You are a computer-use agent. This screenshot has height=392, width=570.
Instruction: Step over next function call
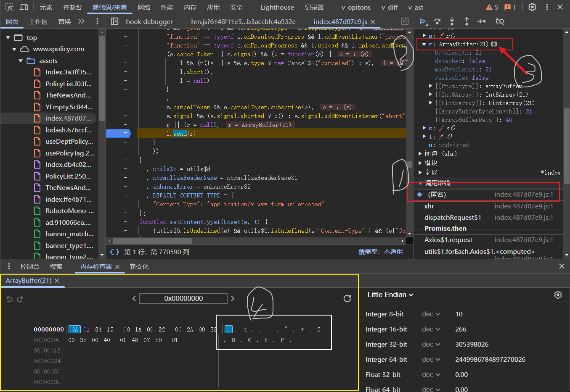(x=437, y=21)
